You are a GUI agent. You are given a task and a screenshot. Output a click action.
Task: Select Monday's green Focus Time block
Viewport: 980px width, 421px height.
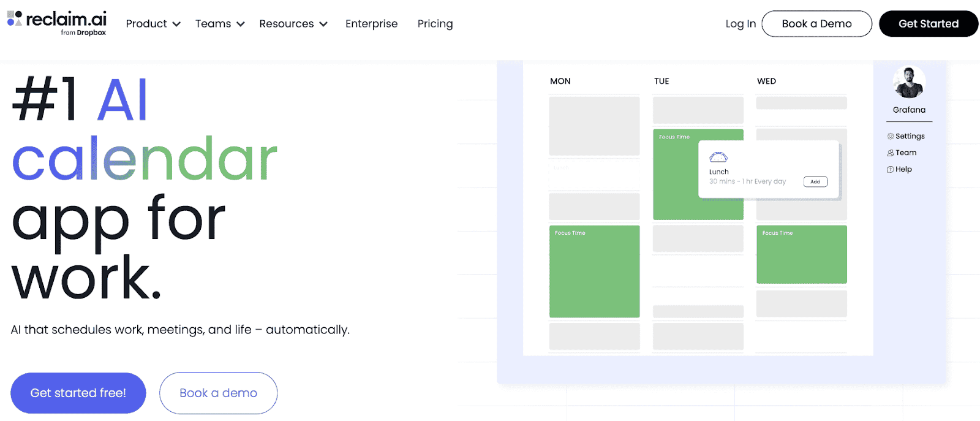pos(594,271)
